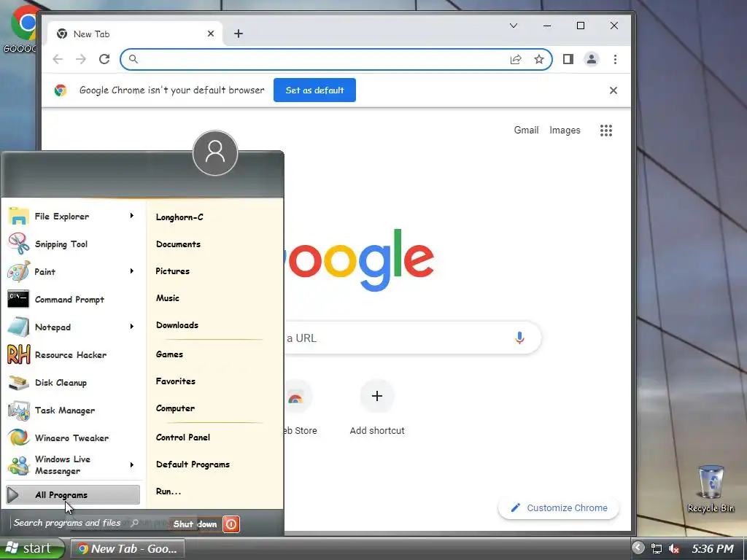Click the 5:36 PM taskbar clock
Image resolution: width=747 pixels, height=560 pixels.
click(712, 548)
